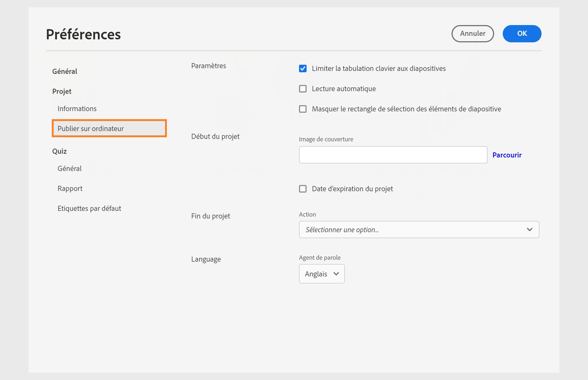Open the Rapport preferences page
The width and height of the screenshot is (588, 380).
(70, 188)
